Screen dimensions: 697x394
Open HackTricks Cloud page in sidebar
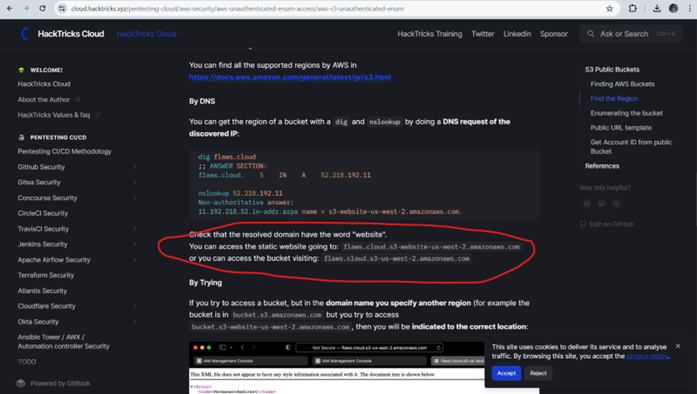pyautogui.click(x=44, y=84)
